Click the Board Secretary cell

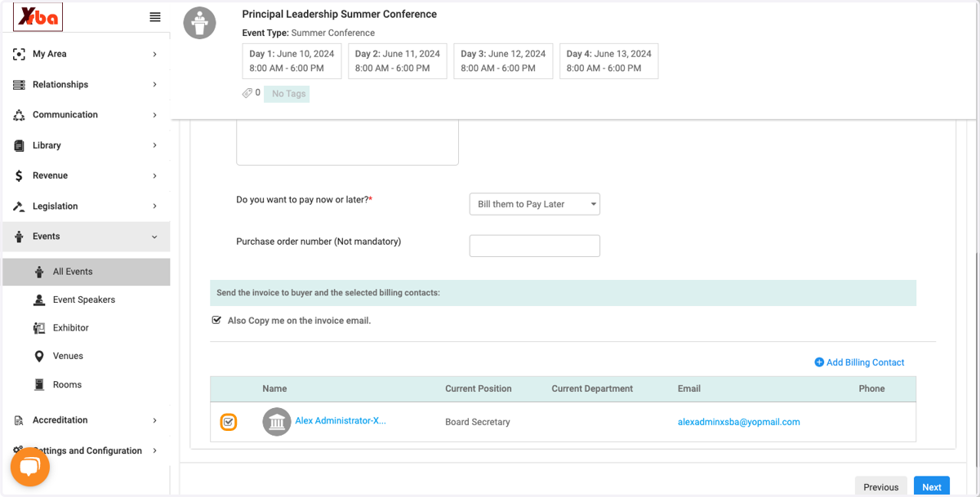[x=478, y=422]
